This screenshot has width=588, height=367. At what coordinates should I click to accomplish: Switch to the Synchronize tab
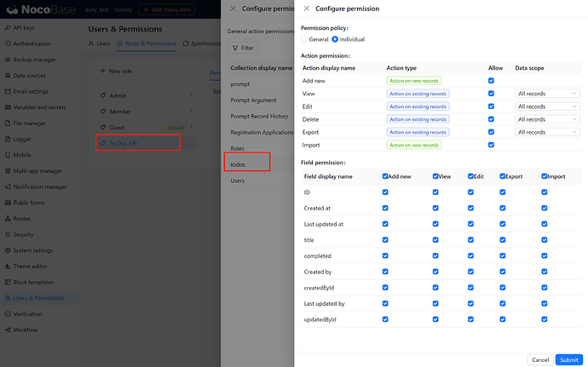click(x=202, y=43)
